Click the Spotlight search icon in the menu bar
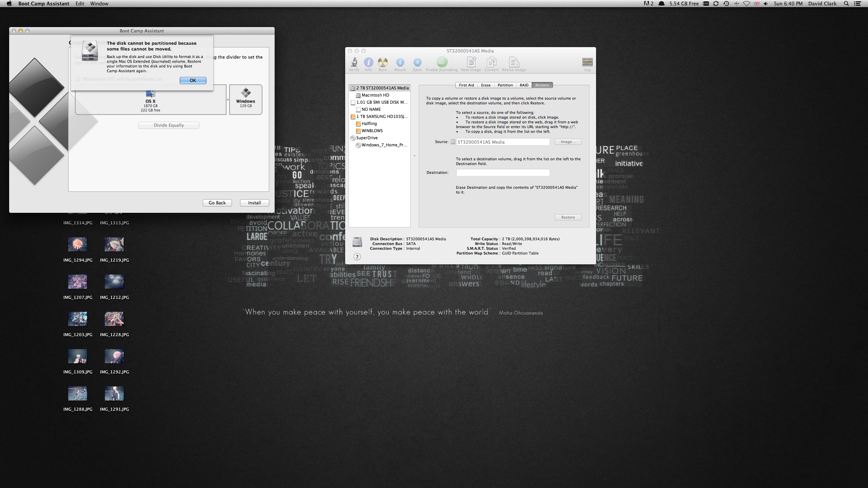 point(846,4)
